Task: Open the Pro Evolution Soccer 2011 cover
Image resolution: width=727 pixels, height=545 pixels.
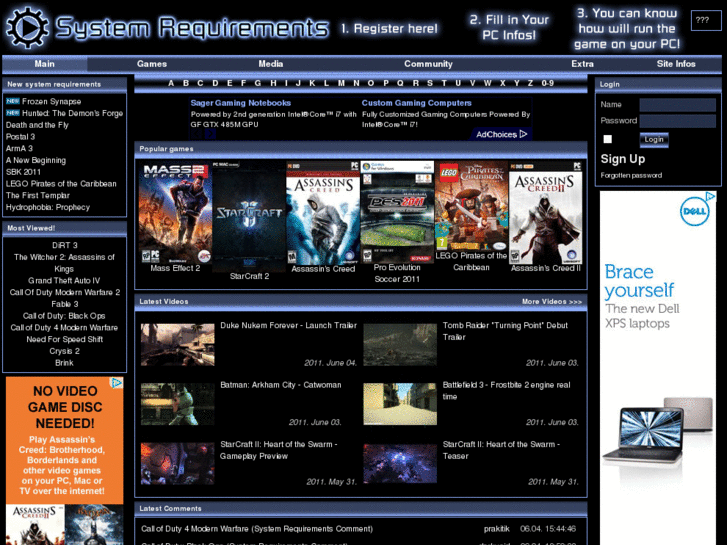Action: (x=397, y=212)
